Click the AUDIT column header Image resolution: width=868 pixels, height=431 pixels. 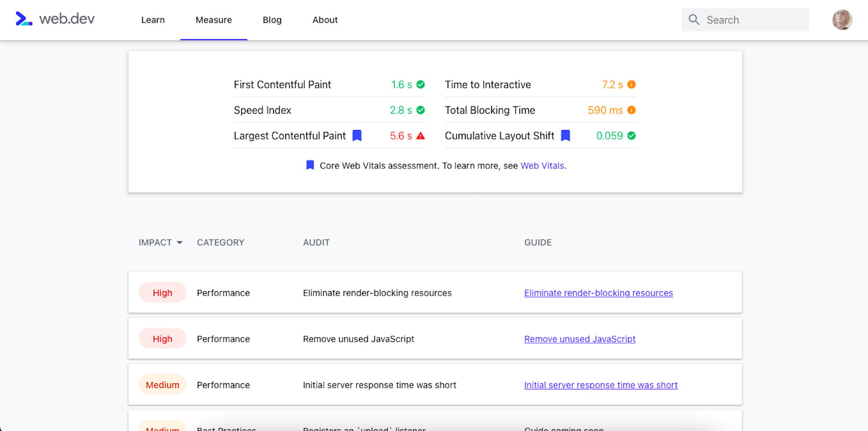(317, 242)
